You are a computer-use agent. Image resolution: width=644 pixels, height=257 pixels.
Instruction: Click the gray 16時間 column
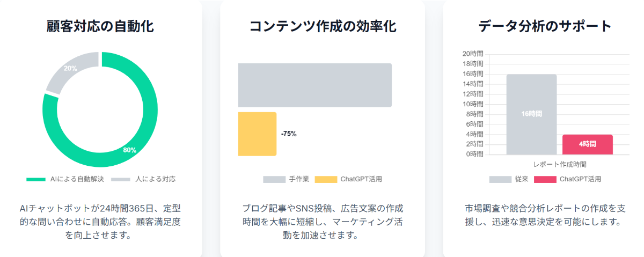point(531,114)
